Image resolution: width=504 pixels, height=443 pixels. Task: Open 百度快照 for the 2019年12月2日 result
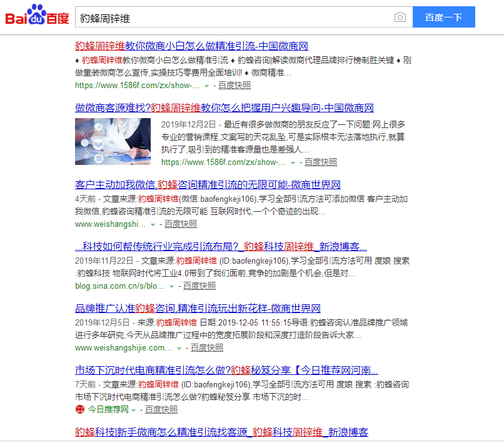click(x=320, y=162)
